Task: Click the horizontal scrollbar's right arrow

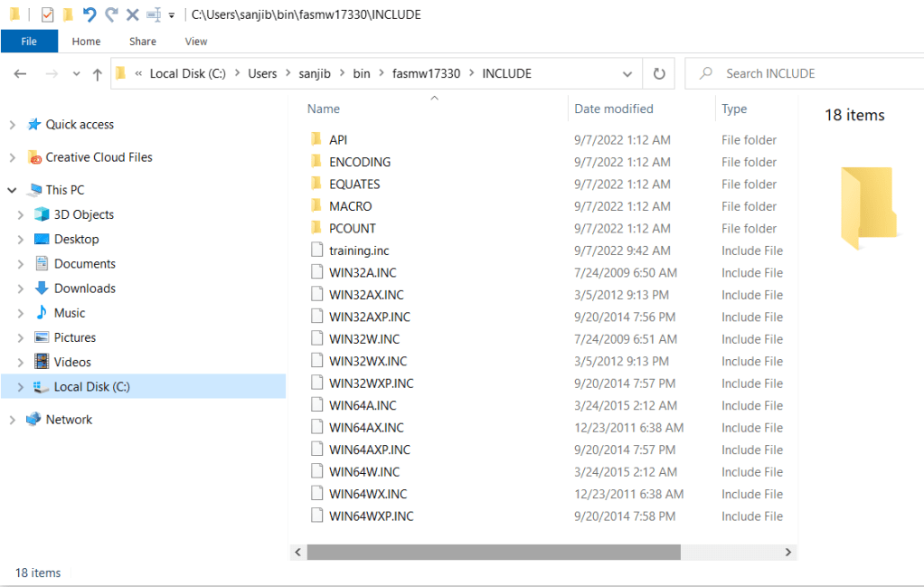Action: 788,552
